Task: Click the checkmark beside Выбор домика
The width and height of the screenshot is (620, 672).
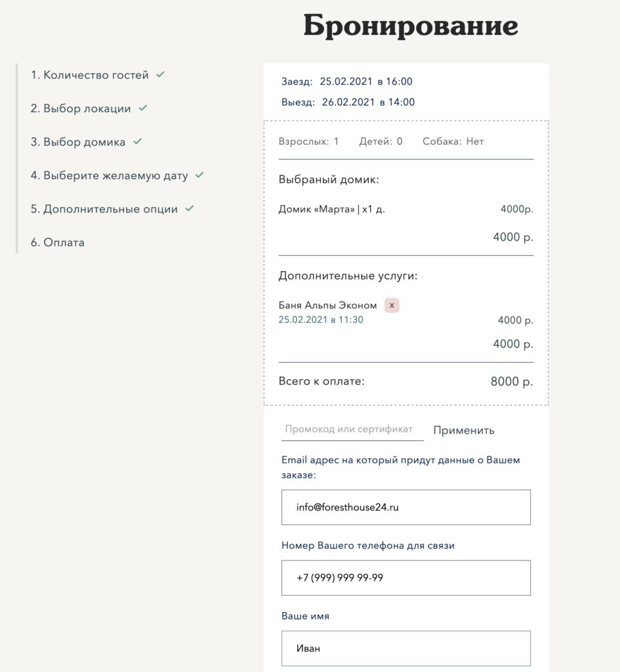Action: (x=137, y=142)
